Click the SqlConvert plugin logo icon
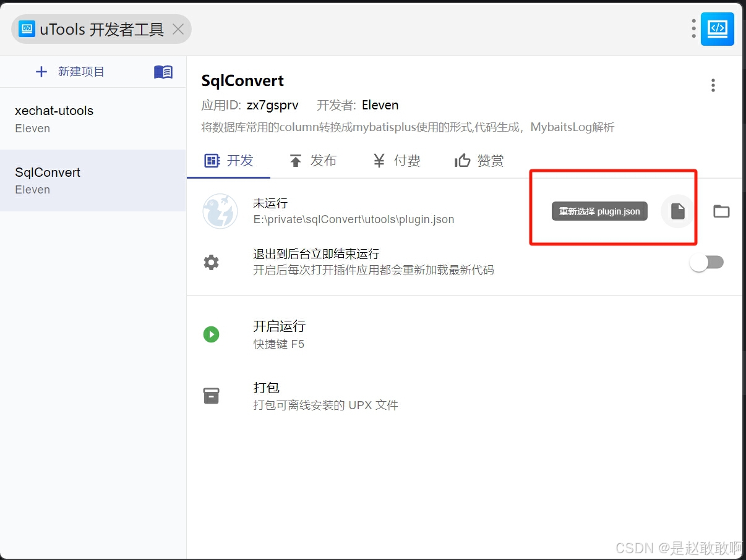746x560 pixels. point(220,211)
